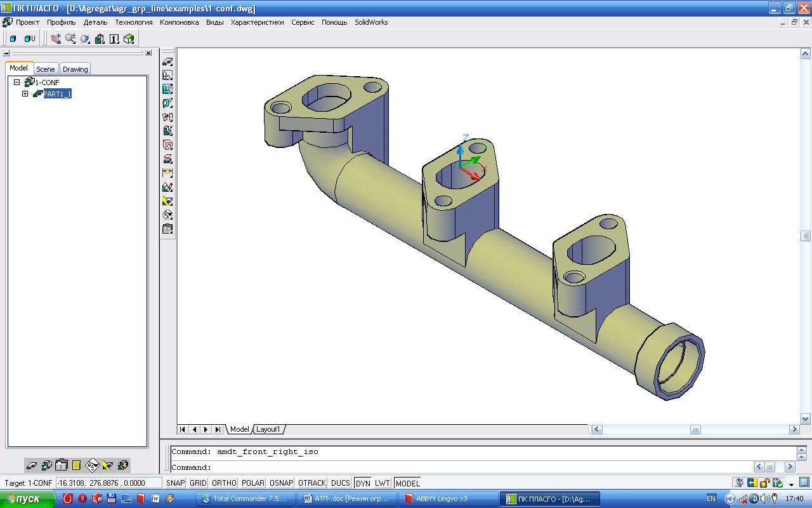Image resolution: width=812 pixels, height=508 pixels.
Task: Click the last browser toolbar icon with lightning bolt
Action: tap(122, 465)
